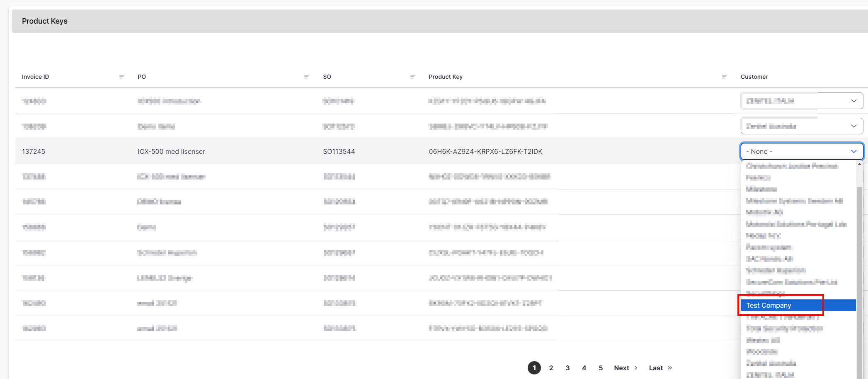Click the Last page double-chevron icon
868x379 pixels.
pyautogui.click(x=670, y=368)
